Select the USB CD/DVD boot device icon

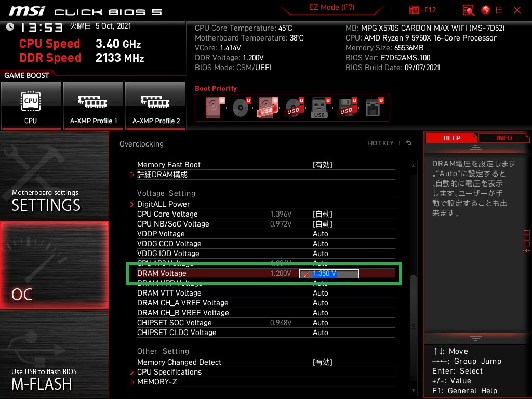coord(294,108)
